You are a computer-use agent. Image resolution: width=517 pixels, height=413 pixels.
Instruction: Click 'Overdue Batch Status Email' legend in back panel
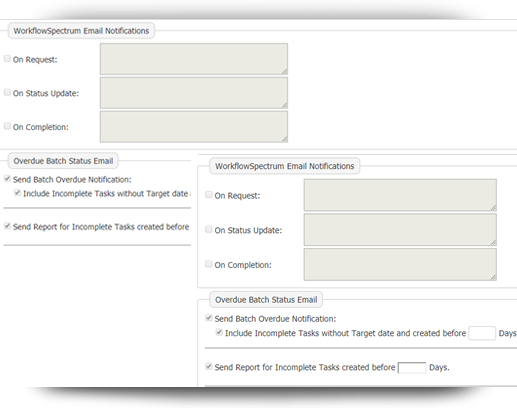[63, 161]
